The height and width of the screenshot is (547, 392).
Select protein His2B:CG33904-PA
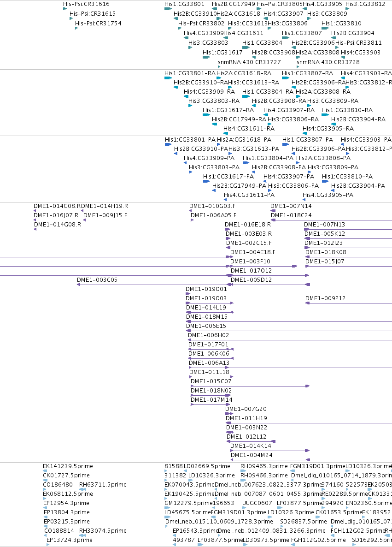358,186
